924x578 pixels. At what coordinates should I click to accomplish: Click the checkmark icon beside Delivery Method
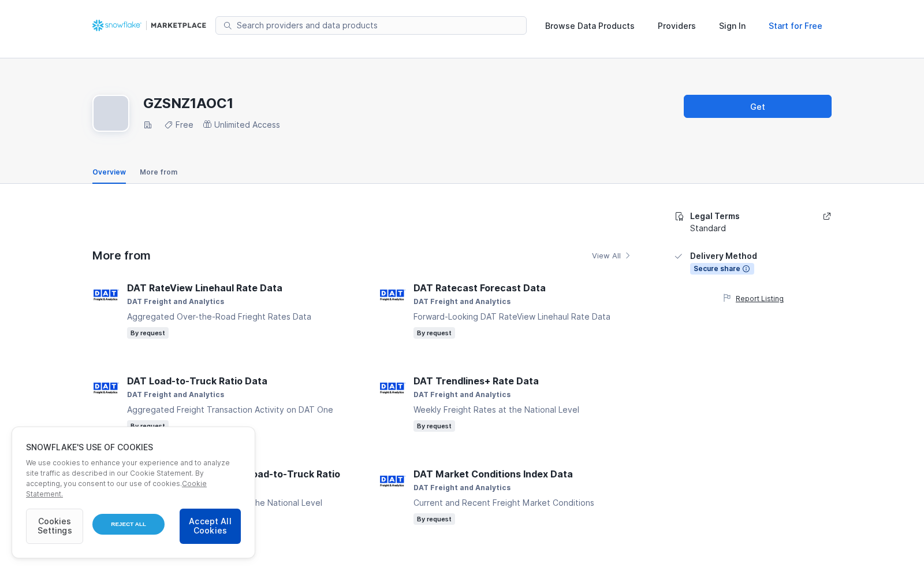679,256
